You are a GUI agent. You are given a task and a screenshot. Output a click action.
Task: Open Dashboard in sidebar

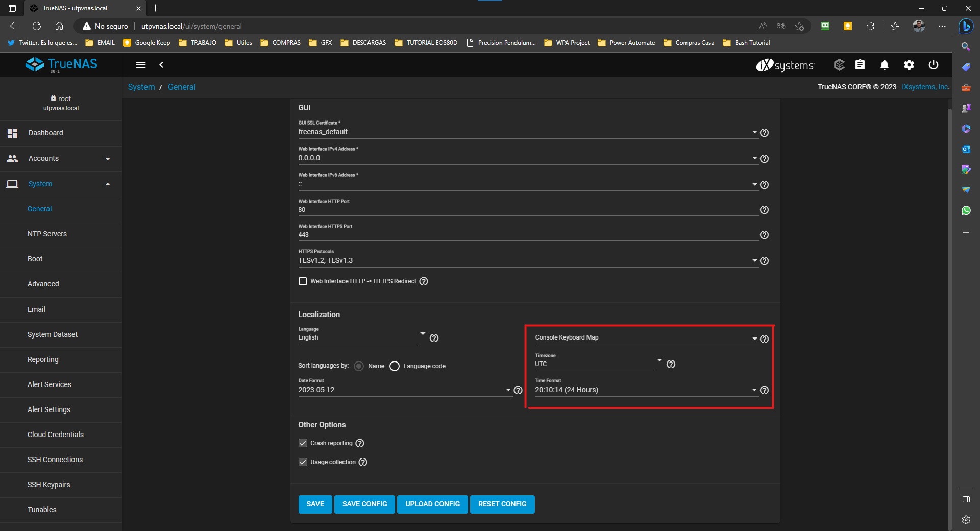(61, 133)
